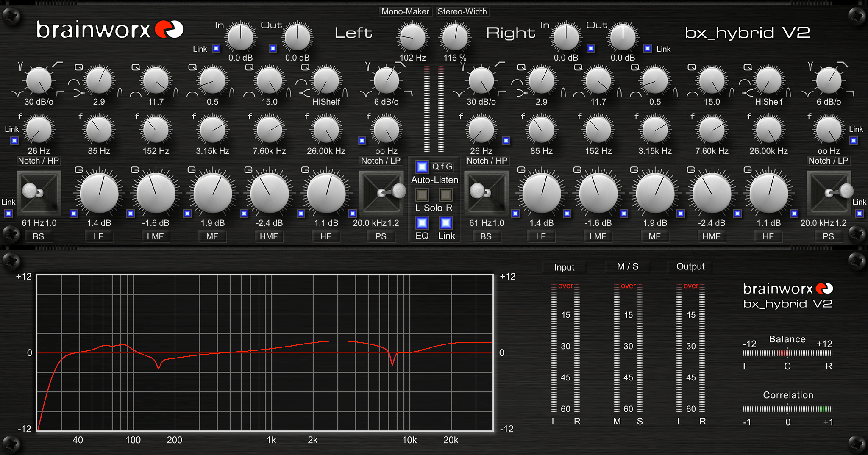Switch to the Stereo-Width tab
868x455 pixels.
click(462, 11)
